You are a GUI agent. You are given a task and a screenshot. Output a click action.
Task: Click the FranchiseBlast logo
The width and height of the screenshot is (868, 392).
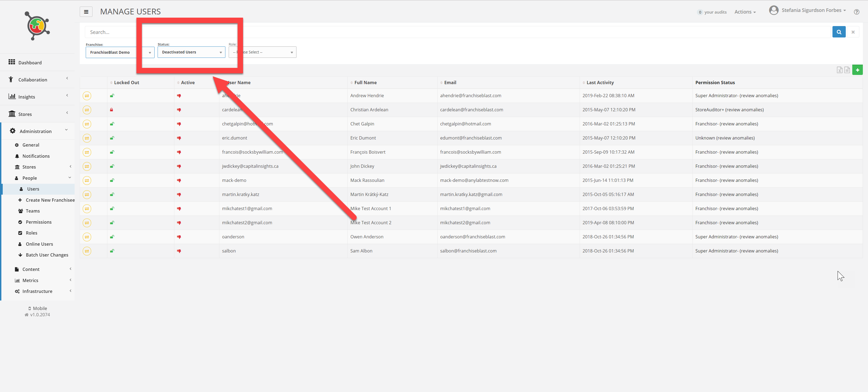coord(37,26)
